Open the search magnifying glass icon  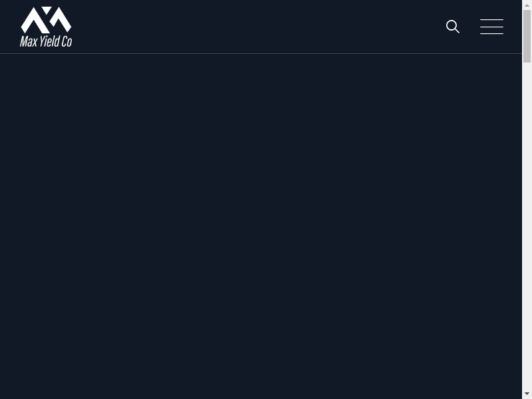(x=453, y=27)
